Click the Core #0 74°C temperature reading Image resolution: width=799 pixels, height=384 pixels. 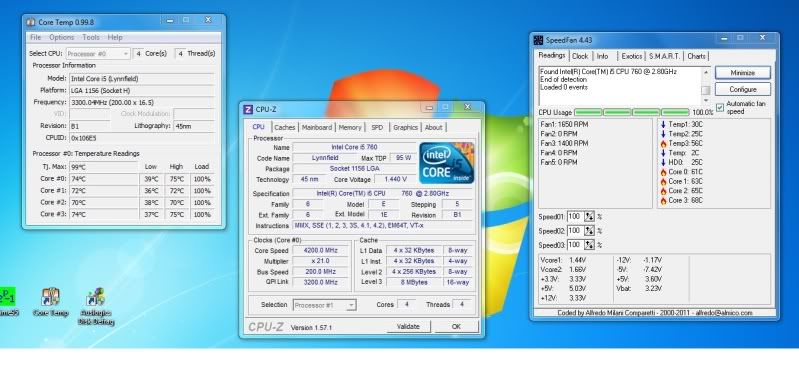pos(103,179)
